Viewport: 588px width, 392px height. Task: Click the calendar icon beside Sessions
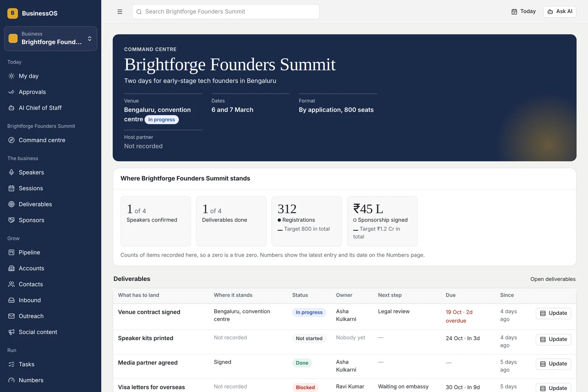[11, 188]
